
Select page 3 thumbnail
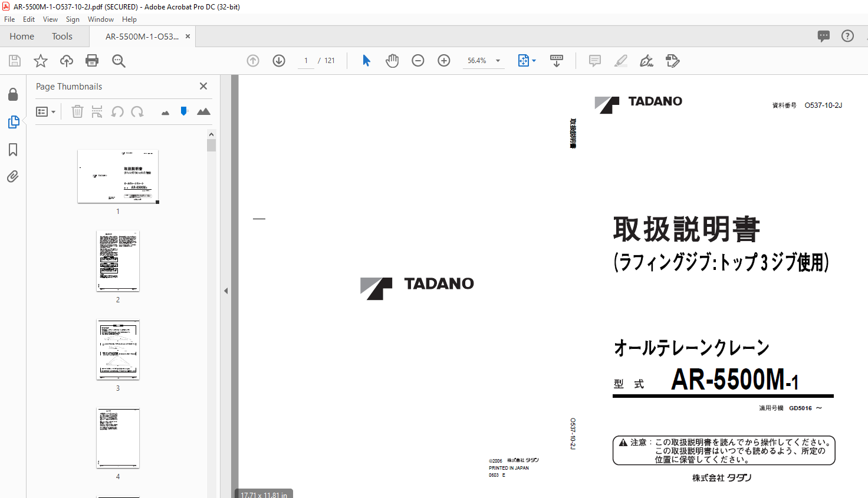pos(118,349)
